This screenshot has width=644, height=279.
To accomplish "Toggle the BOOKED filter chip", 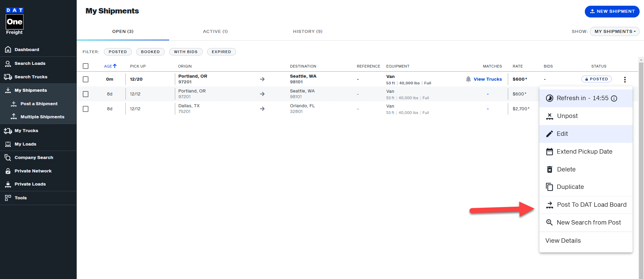I will click(150, 52).
